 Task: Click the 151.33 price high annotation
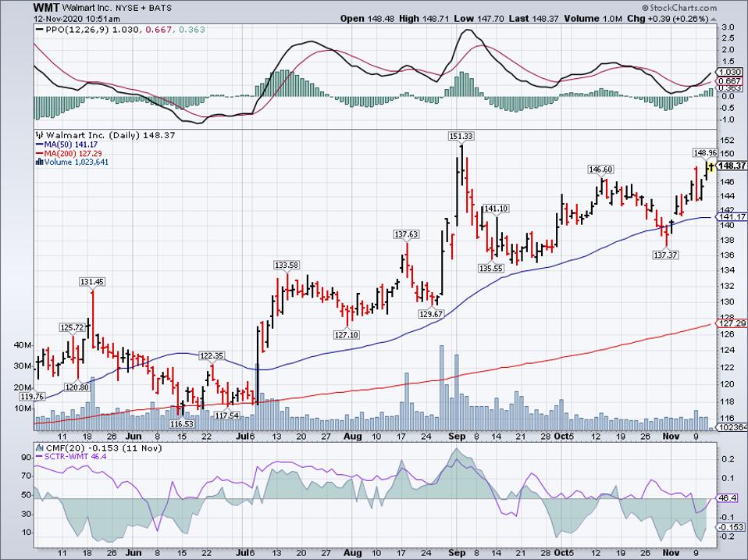[461, 136]
